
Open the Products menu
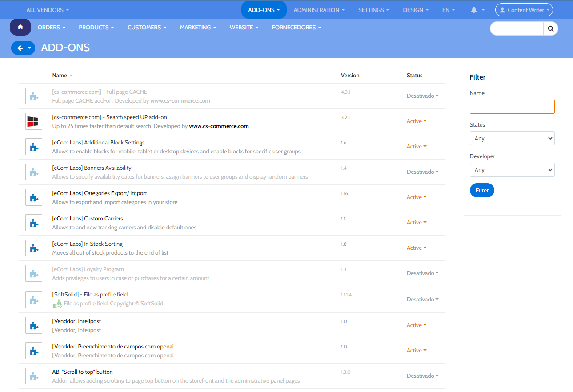[96, 27]
